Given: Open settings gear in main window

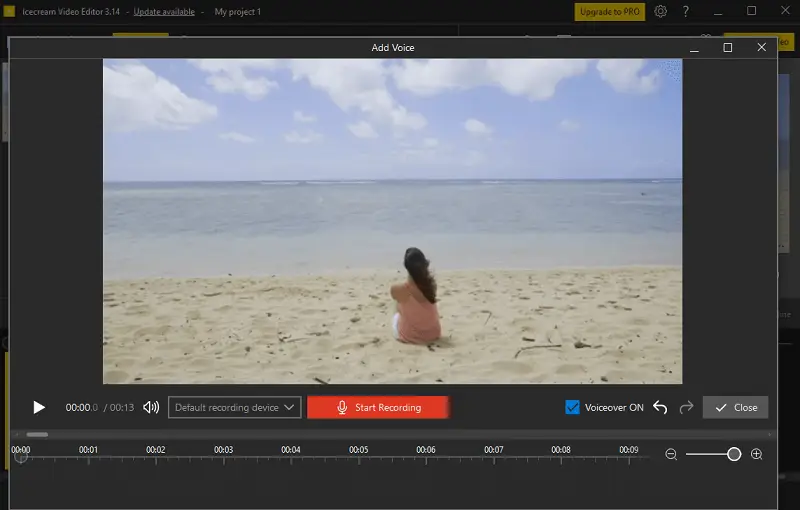Looking at the screenshot, I should point(661,11).
